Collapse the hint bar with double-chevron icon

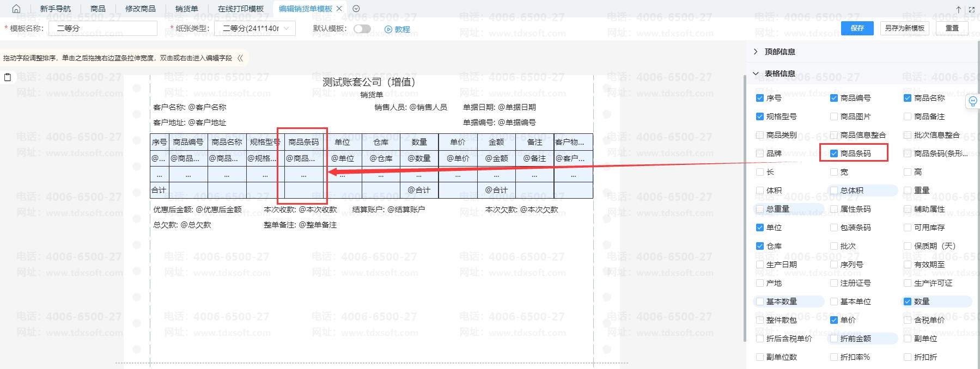tap(240, 58)
